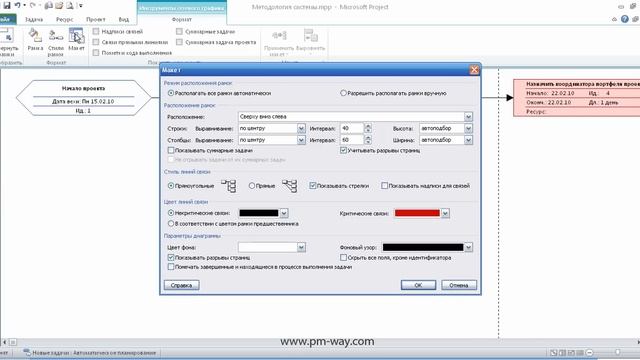Select Располагать все рамки автоматически radio
This screenshot has height=360, width=640.
[x=171, y=93]
